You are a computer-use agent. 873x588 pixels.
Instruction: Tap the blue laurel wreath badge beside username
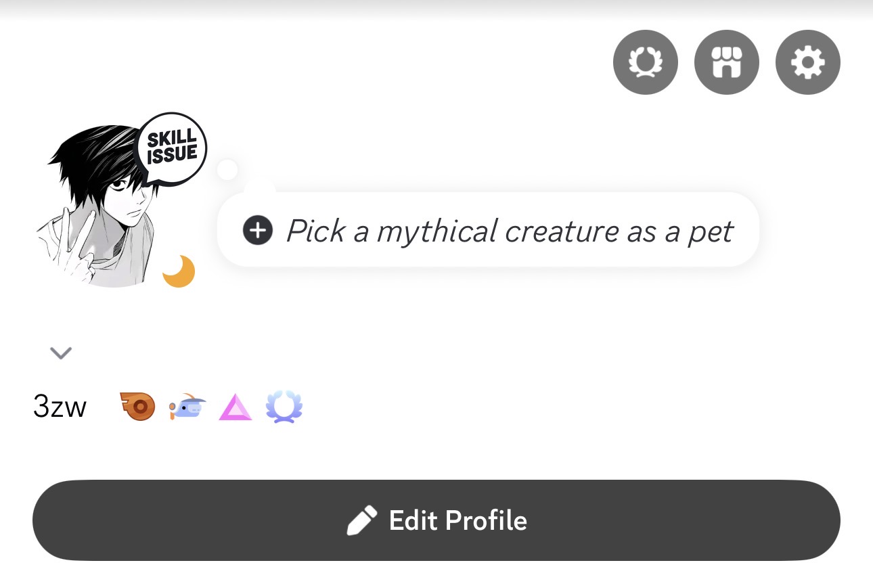pos(284,407)
